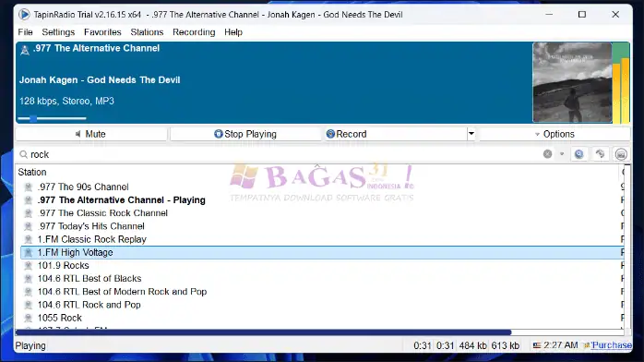Click "Jonah Kagen - God Needs The Devil" song title in blue panel
This screenshot has height=362, width=644.
100,80
